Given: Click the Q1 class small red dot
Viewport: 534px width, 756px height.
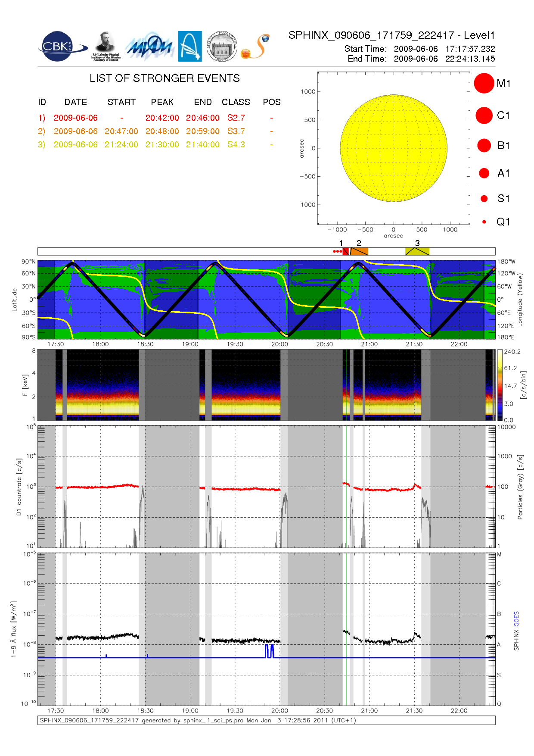Looking at the screenshot, I should [x=484, y=222].
